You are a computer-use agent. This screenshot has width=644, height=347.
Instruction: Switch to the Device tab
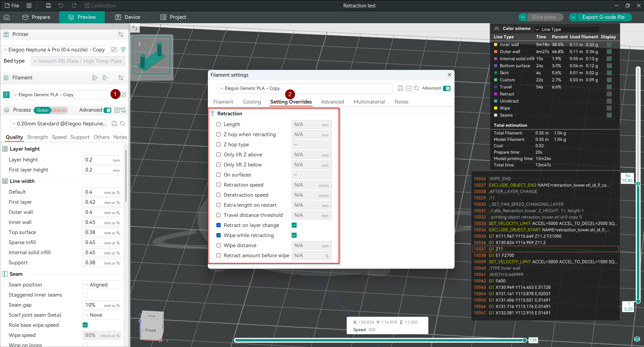click(x=128, y=17)
